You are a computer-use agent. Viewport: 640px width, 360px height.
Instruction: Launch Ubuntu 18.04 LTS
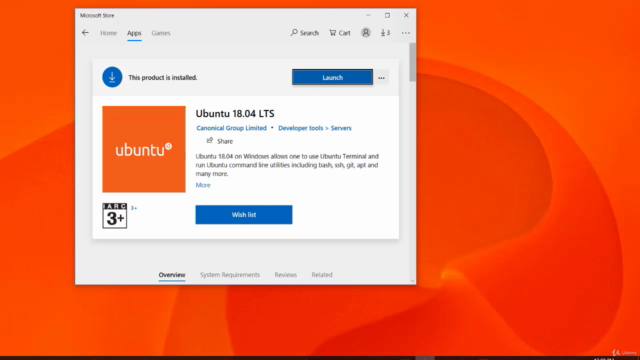tap(332, 77)
